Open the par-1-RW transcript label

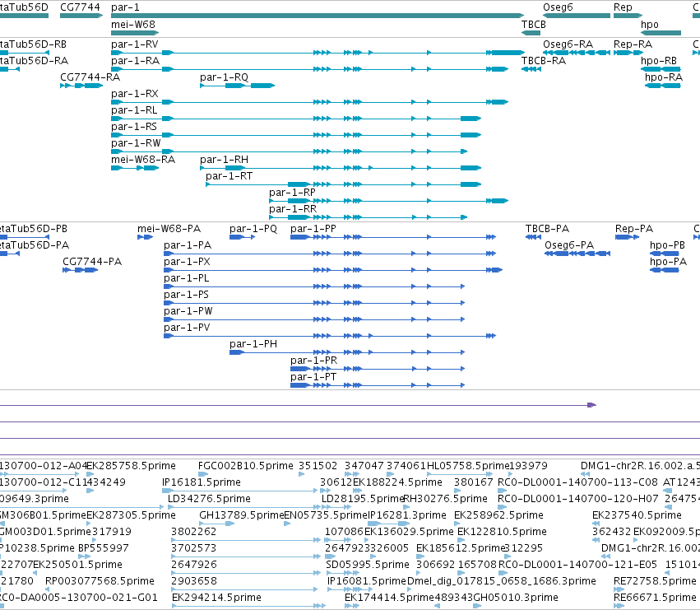(x=136, y=143)
